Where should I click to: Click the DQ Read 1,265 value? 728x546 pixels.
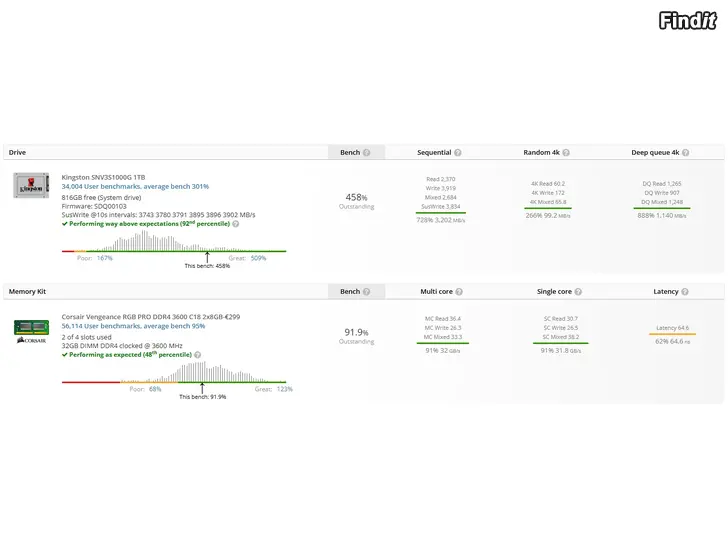click(x=662, y=184)
